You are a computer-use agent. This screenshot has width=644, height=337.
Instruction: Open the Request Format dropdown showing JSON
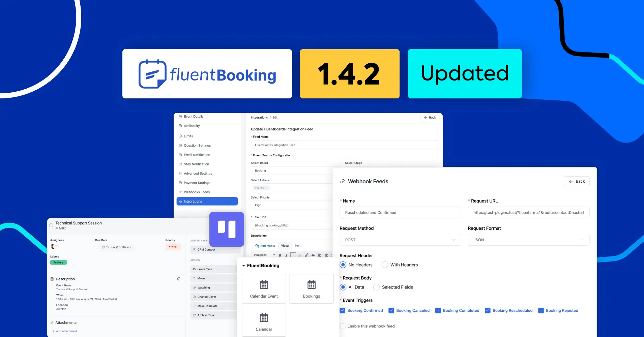[x=528, y=240]
